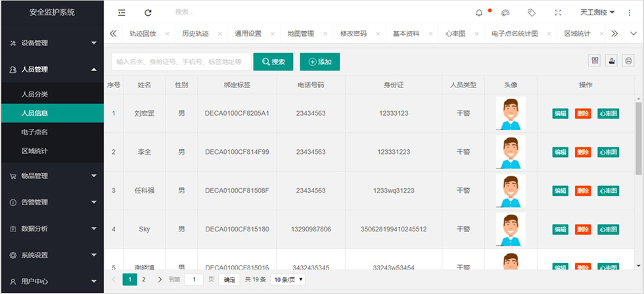Expand 告警管理 sidebar menu

pos(52,203)
